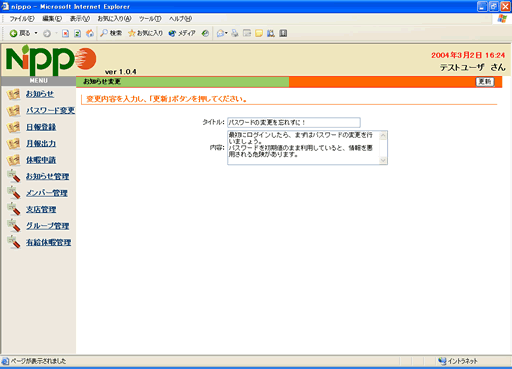Screen dimensions: 512x369
Task: Click the IE Back (戻る) button
Action: pos(20,33)
